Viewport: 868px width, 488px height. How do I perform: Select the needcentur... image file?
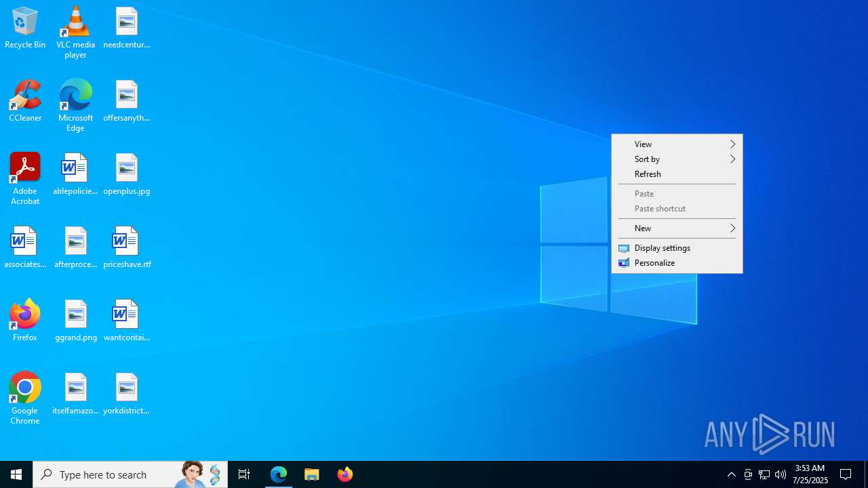point(127,28)
